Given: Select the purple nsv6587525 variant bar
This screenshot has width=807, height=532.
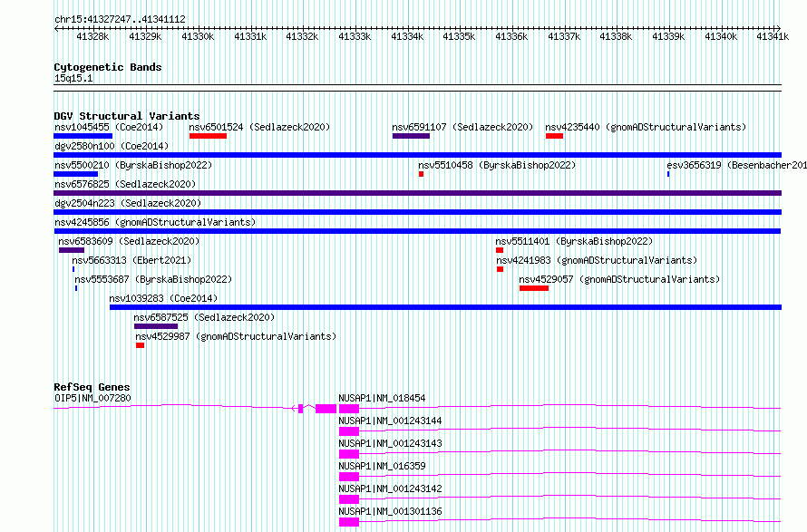Looking at the screenshot, I should pyautogui.click(x=156, y=326).
